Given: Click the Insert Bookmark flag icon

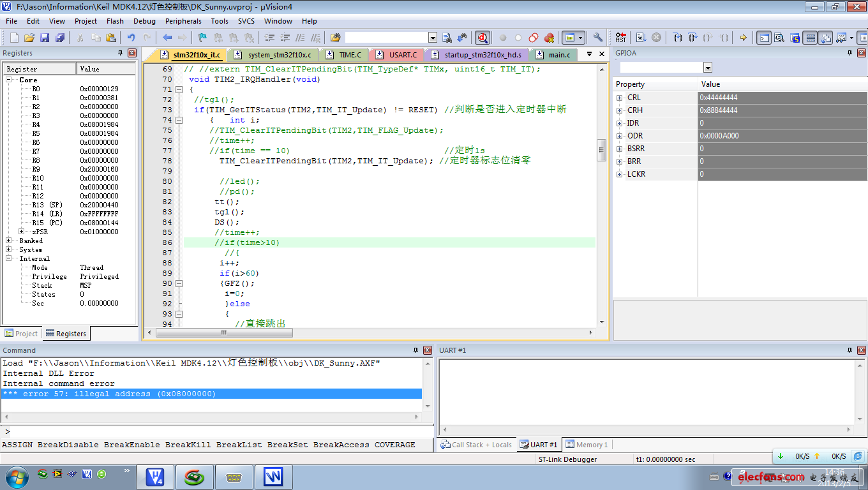Looking at the screenshot, I should [x=202, y=38].
